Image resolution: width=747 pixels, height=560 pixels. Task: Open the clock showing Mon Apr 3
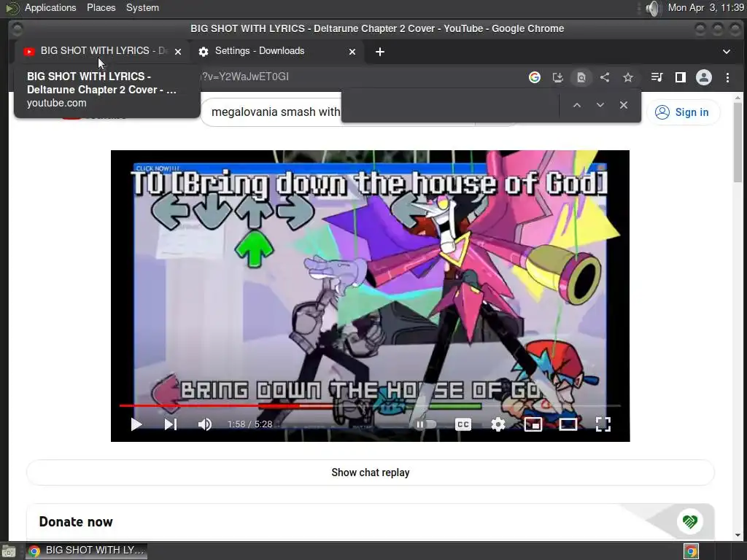[705, 7]
